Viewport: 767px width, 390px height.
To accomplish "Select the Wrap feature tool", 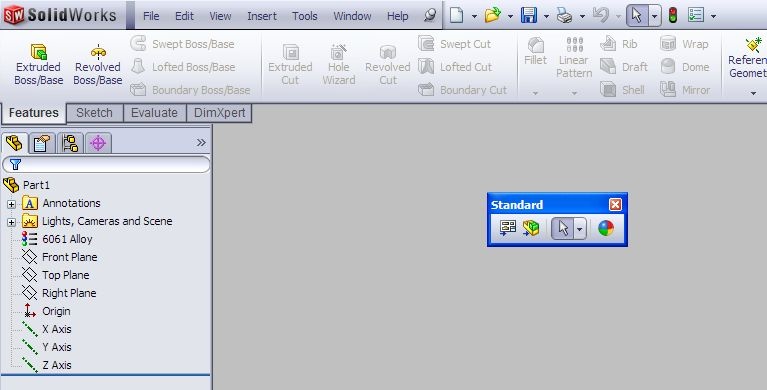I will point(684,44).
